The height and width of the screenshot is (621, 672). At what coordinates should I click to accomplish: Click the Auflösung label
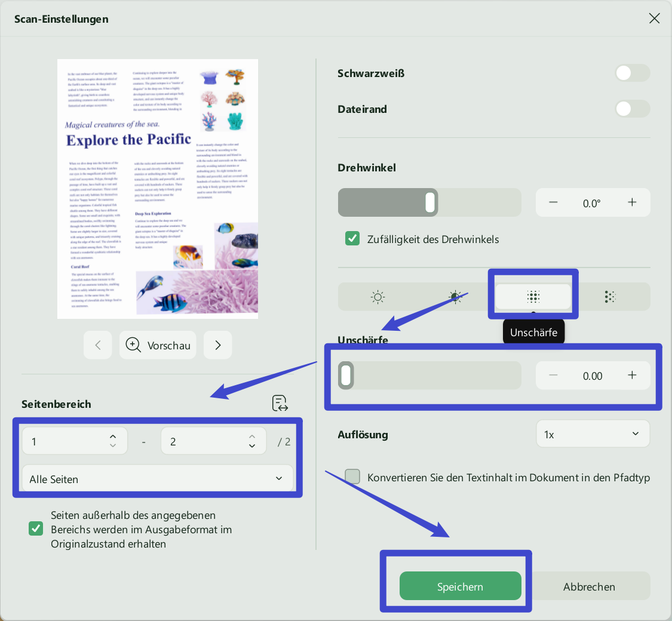tap(363, 434)
